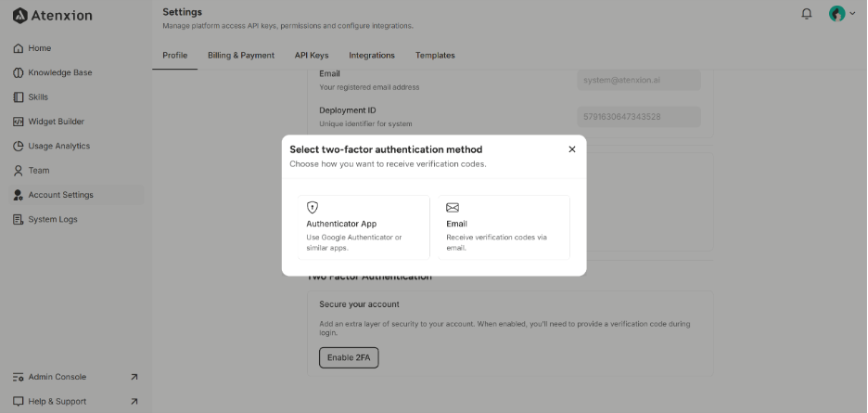The width and height of the screenshot is (868, 413).
Task: Choose the Authenticator App method card
Action: [364, 227]
